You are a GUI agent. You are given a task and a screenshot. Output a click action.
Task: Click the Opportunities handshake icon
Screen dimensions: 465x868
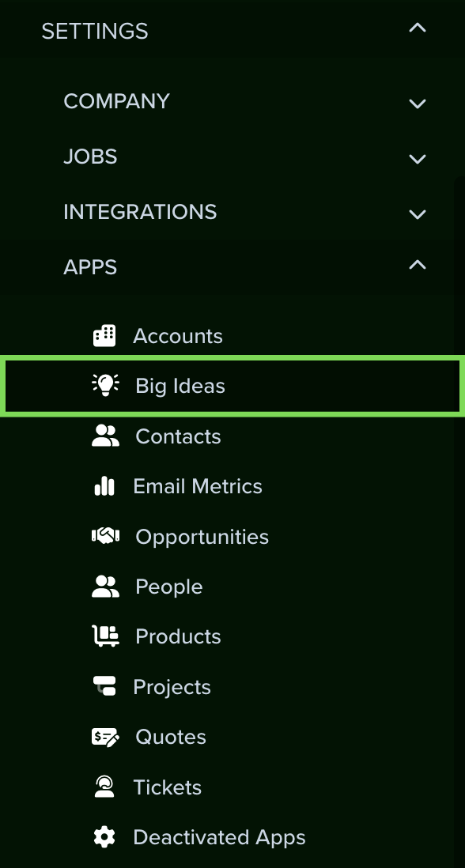(105, 536)
